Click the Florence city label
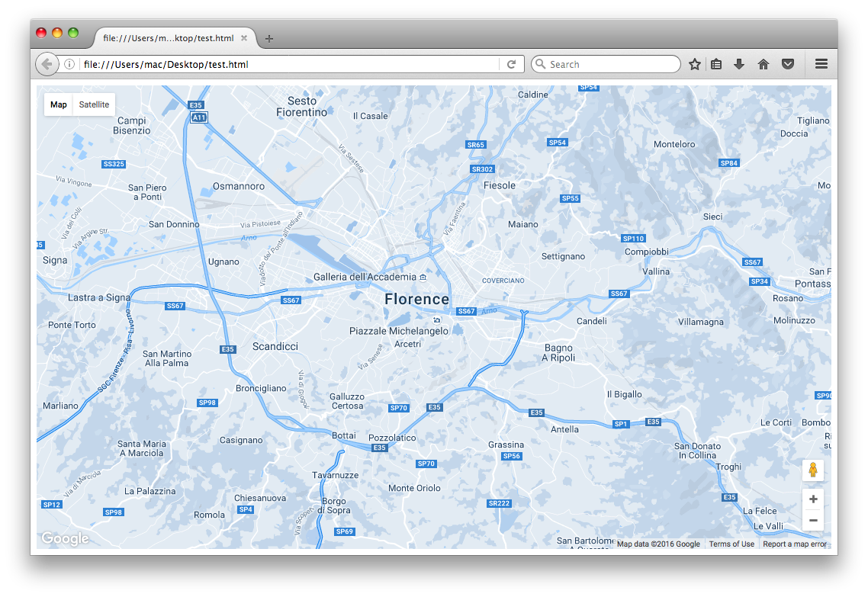Viewport: 868px width, 597px height. point(417,300)
